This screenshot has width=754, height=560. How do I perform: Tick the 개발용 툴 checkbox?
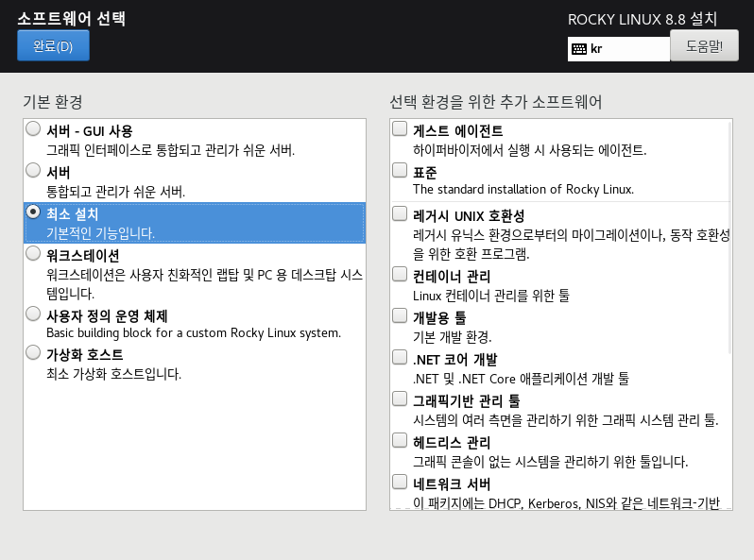pyautogui.click(x=400, y=315)
